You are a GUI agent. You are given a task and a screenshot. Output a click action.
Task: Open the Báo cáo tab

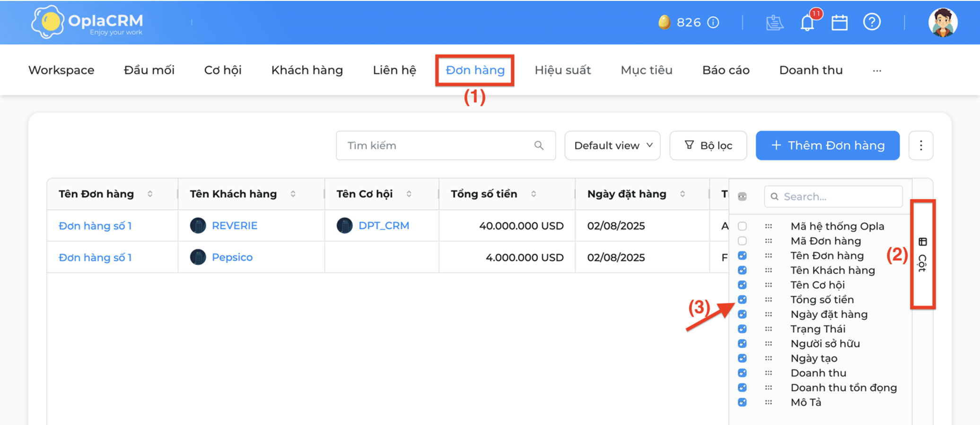(x=726, y=70)
